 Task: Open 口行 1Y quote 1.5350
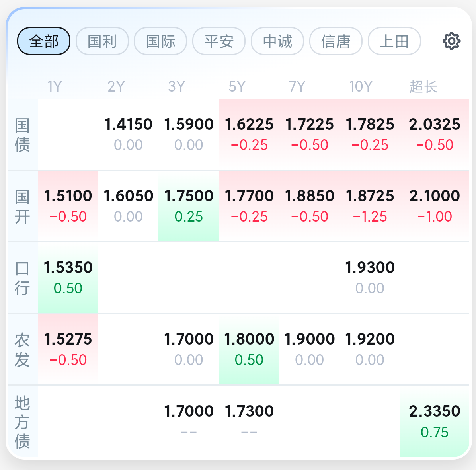click(x=68, y=277)
